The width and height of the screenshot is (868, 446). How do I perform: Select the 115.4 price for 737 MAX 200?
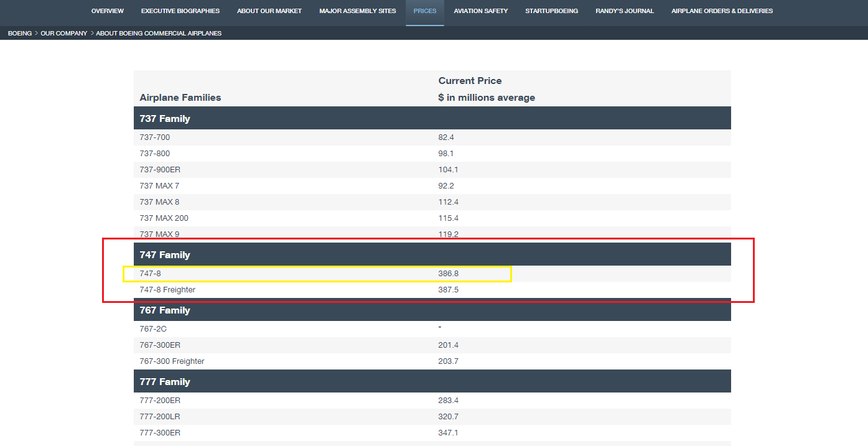[449, 218]
